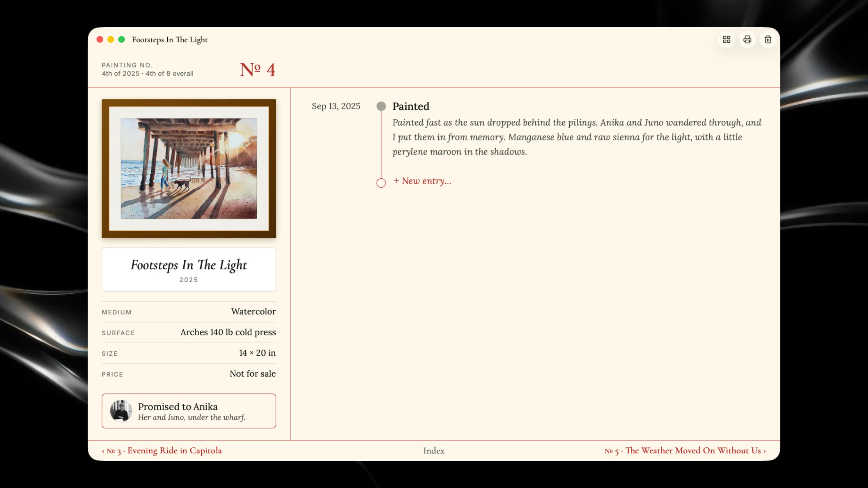Click the MEDIUM field label
This screenshot has height=488, width=868.
tap(117, 312)
